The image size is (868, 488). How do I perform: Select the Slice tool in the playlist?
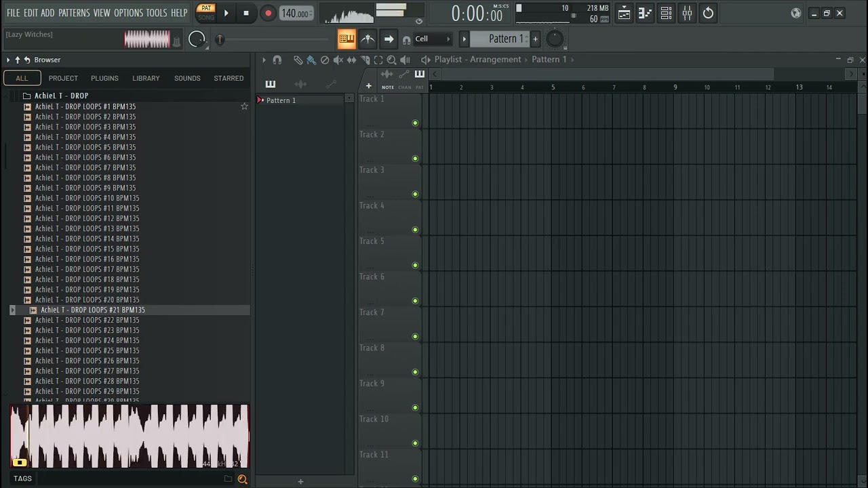point(365,60)
